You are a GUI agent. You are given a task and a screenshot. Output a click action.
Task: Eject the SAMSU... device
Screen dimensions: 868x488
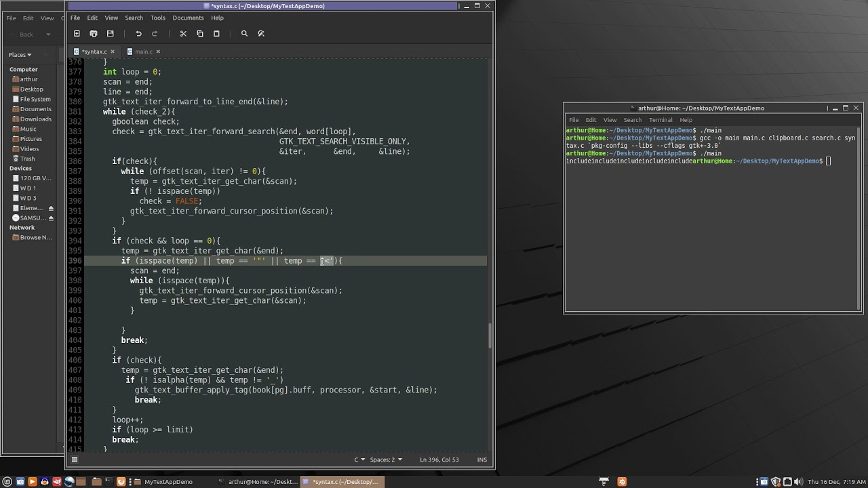pyautogui.click(x=51, y=218)
